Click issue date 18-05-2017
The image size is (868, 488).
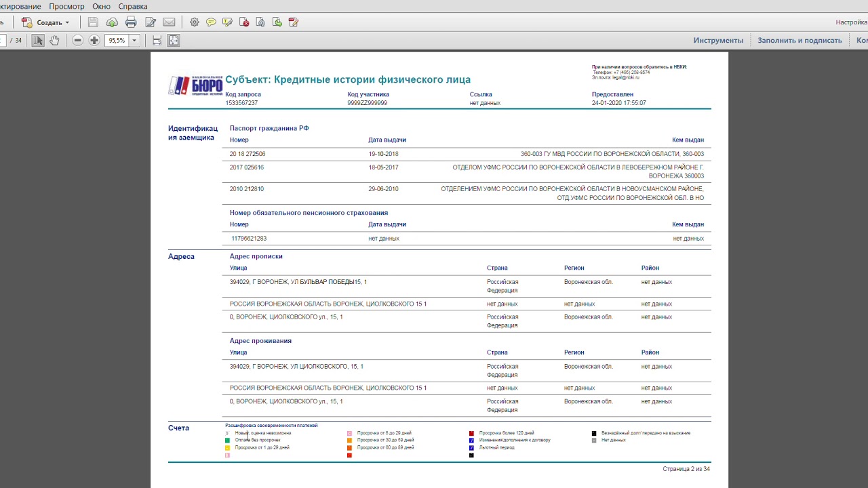pos(384,167)
